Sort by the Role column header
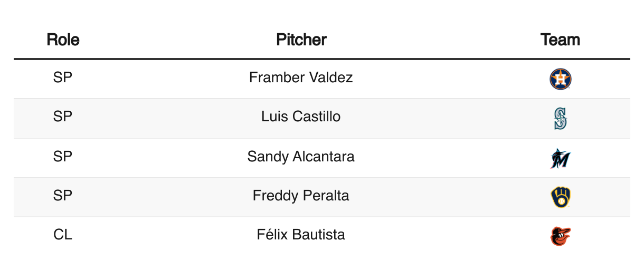Viewport: 644px width, 270px height. tap(63, 40)
